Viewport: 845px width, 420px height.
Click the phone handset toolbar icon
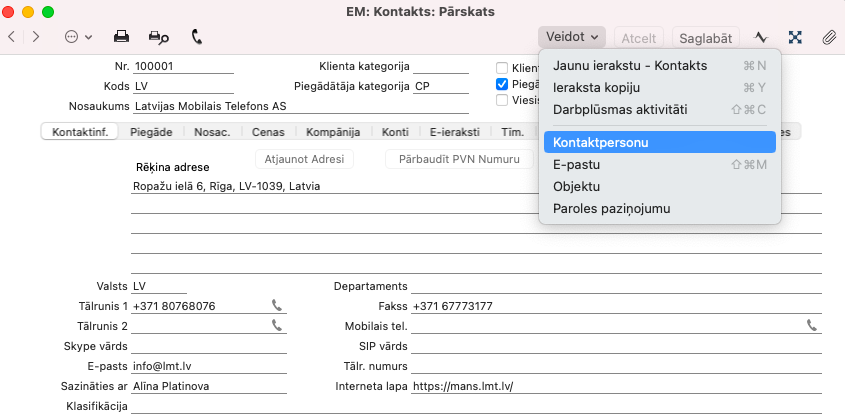[197, 37]
